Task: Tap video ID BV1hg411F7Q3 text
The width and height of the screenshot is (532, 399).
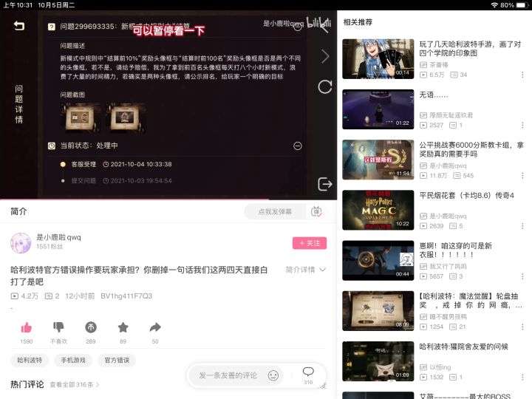Action: (x=126, y=296)
